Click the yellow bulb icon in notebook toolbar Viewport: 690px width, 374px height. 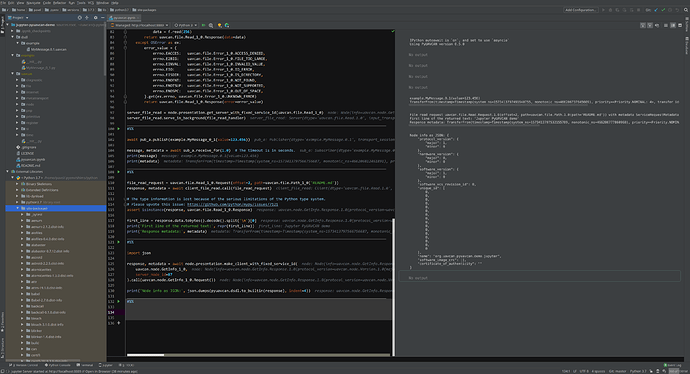pos(219,25)
